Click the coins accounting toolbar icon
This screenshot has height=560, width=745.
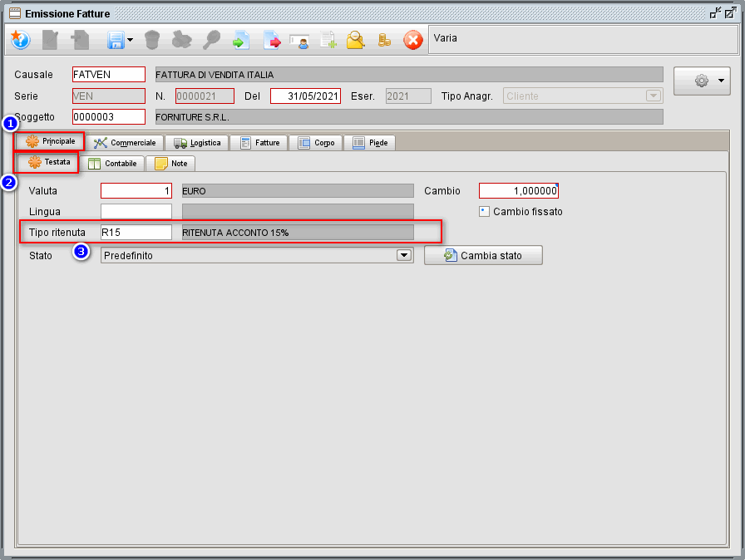point(384,40)
